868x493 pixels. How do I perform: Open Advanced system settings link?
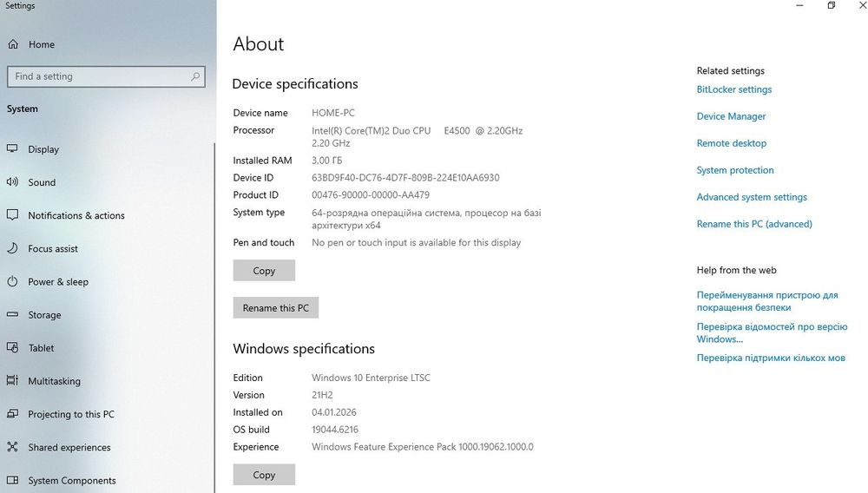[752, 197]
